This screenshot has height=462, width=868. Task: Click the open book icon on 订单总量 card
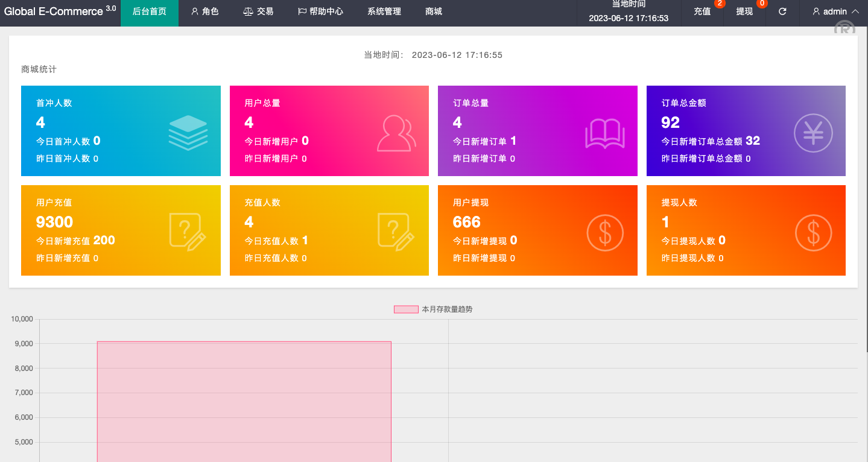[604, 133]
